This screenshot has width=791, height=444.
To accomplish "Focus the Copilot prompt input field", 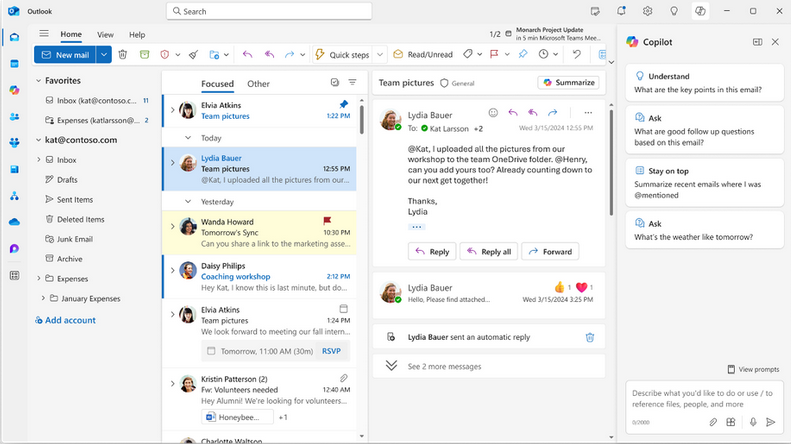I will (704, 399).
